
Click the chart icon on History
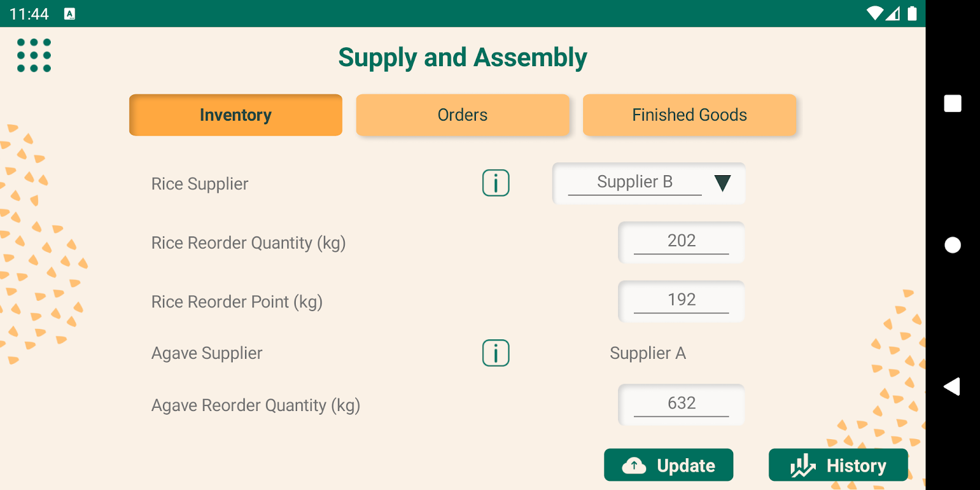point(802,466)
